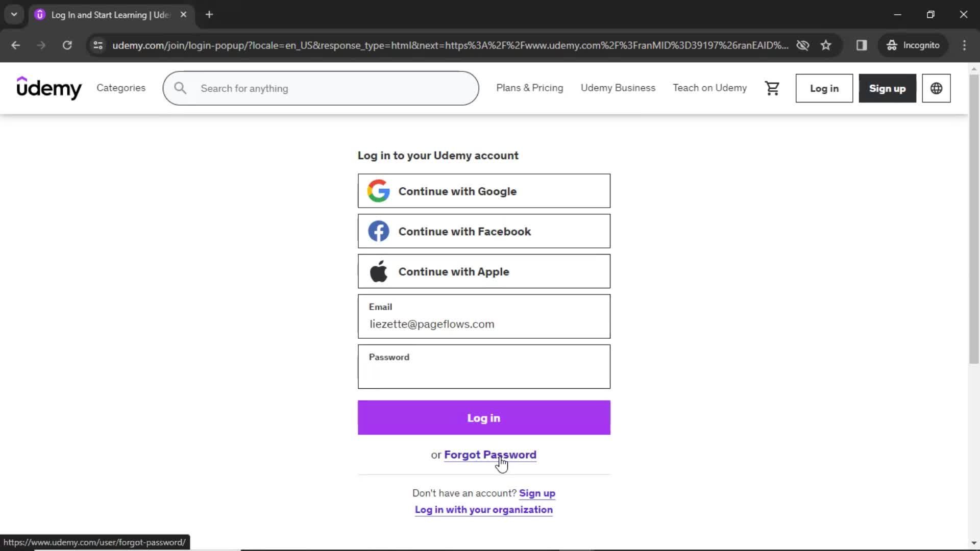Viewport: 980px width, 551px height.
Task: Click the Forgot Password link
Action: pyautogui.click(x=490, y=454)
